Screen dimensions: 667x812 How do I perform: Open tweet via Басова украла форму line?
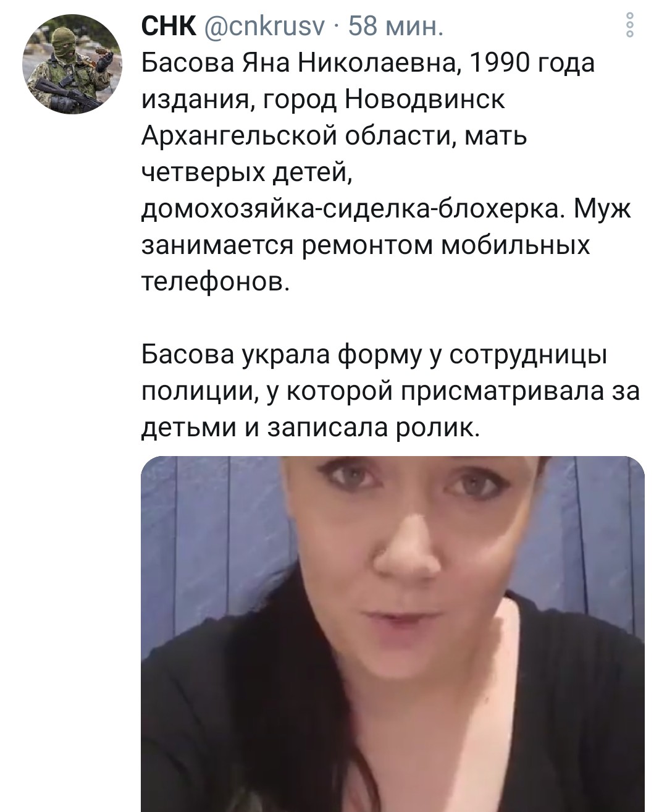[375, 357]
